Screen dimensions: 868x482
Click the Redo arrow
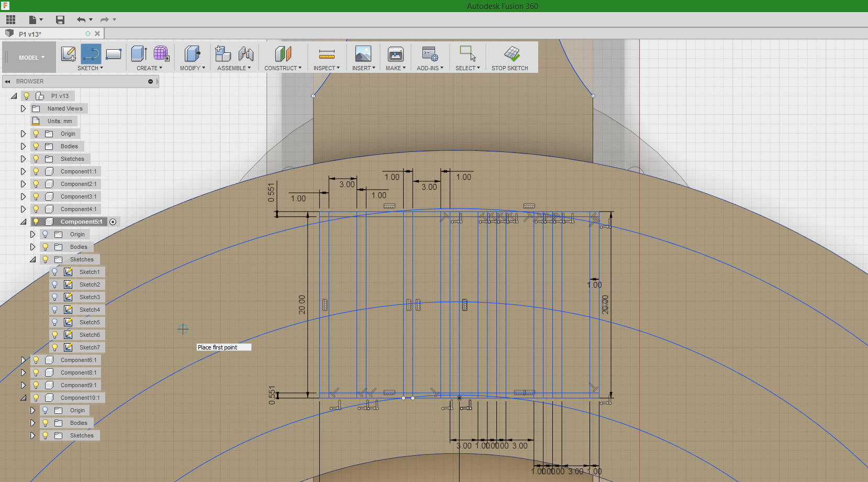105,20
